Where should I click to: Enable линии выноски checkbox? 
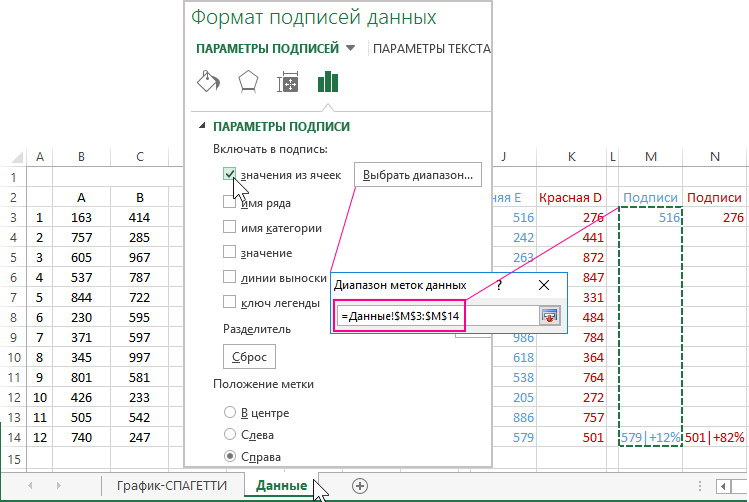(x=229, y=277)
